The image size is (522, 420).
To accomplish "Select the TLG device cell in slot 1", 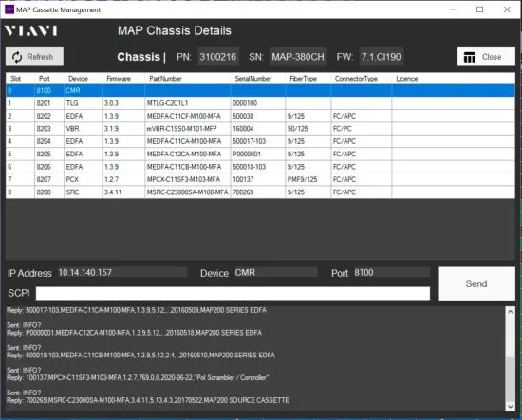I will coord(83,103).
